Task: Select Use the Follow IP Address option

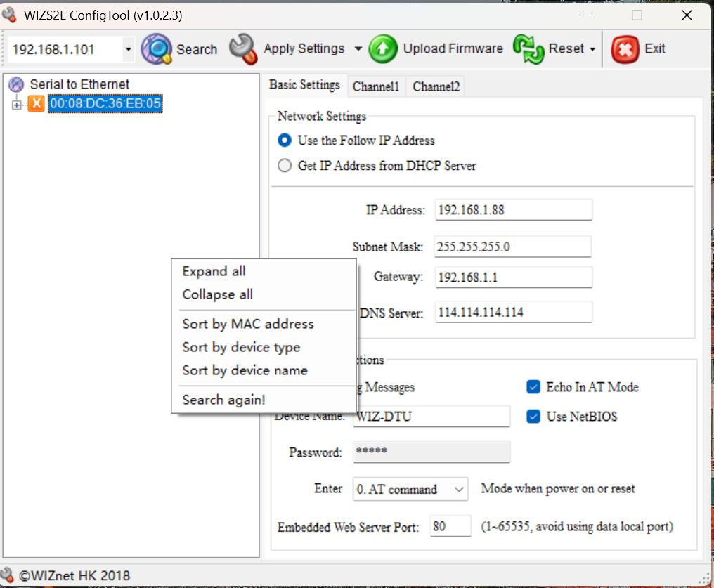Action: [285, 141]
